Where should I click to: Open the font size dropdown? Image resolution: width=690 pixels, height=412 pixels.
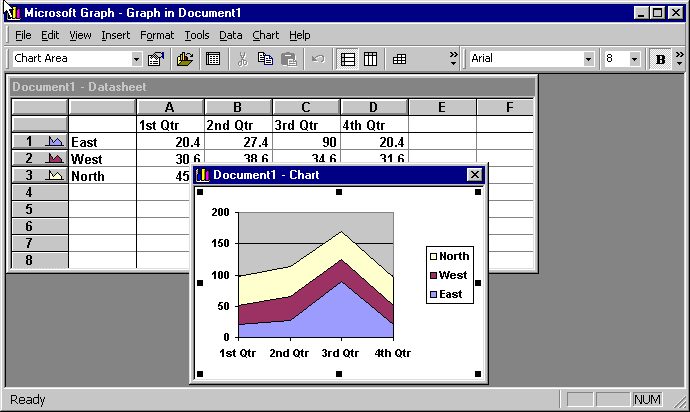tap(634, 59)
